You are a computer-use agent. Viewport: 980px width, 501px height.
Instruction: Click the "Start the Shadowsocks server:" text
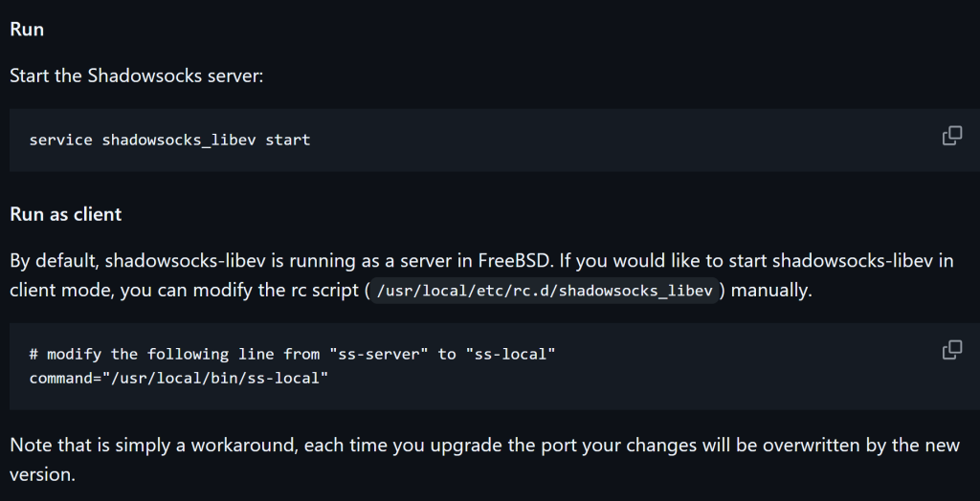[x=136, y=75]
